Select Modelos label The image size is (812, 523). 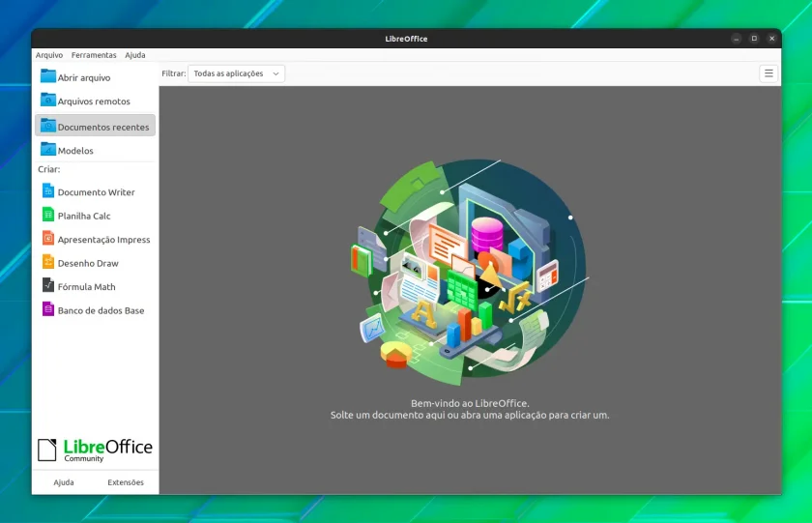tap(75, 151)
